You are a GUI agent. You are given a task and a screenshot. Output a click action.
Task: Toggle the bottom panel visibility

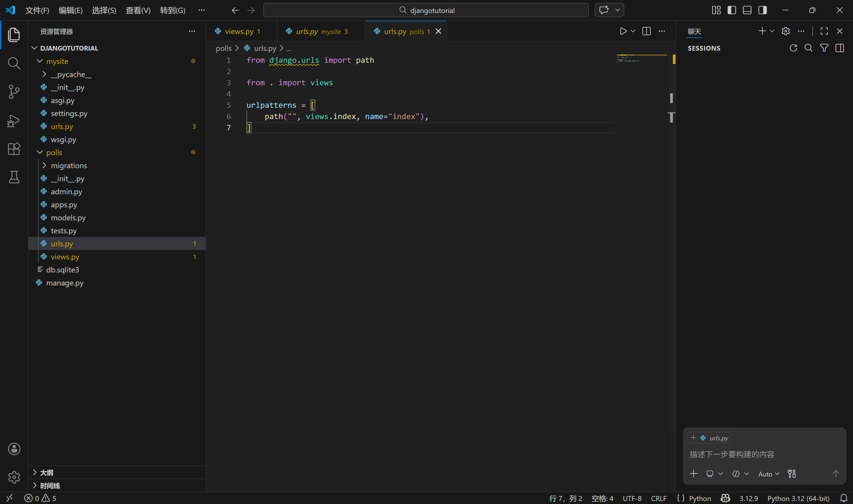point(747,10)
